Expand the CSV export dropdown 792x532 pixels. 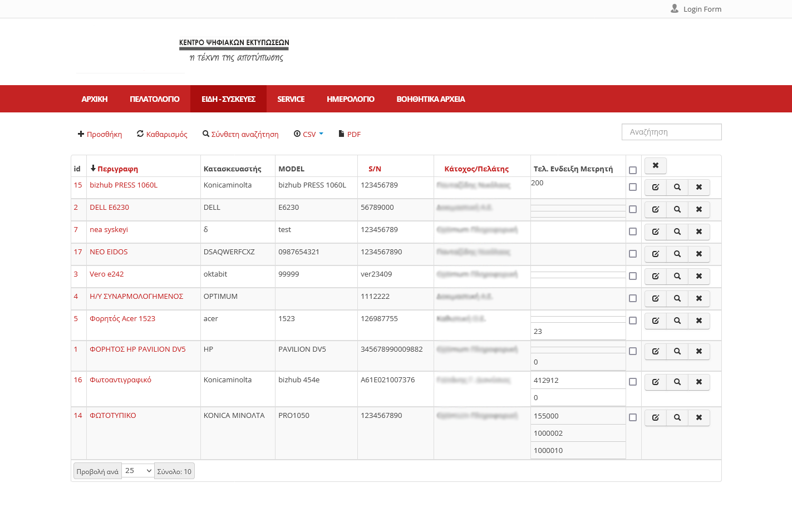[309, 134]
